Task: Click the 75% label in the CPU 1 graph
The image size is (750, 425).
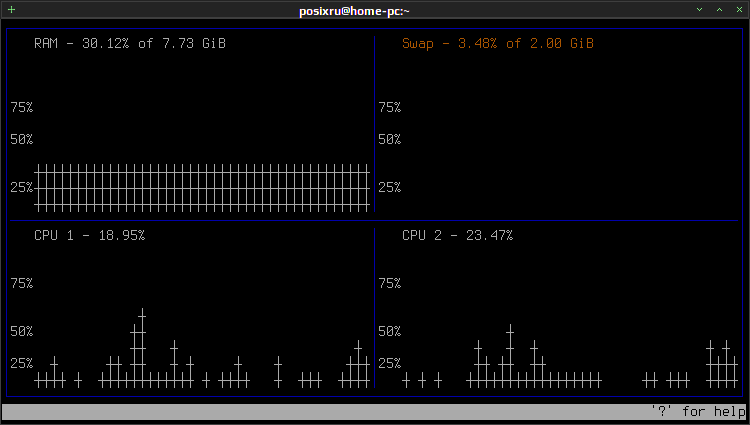Action: point(22,283)
